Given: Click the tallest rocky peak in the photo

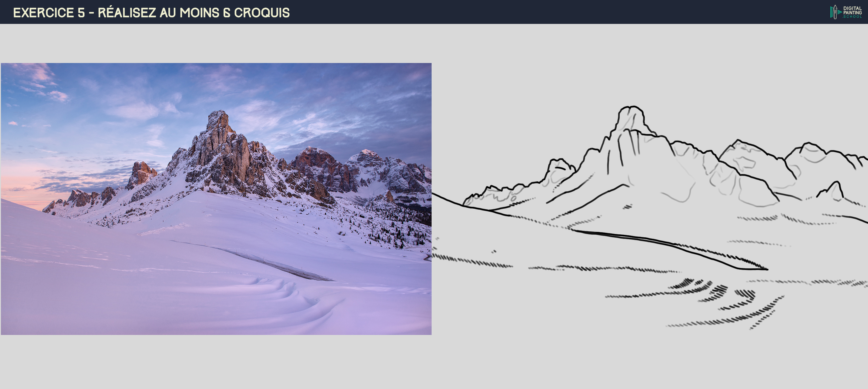Looking at the screenshot, I should pos(219,123).
